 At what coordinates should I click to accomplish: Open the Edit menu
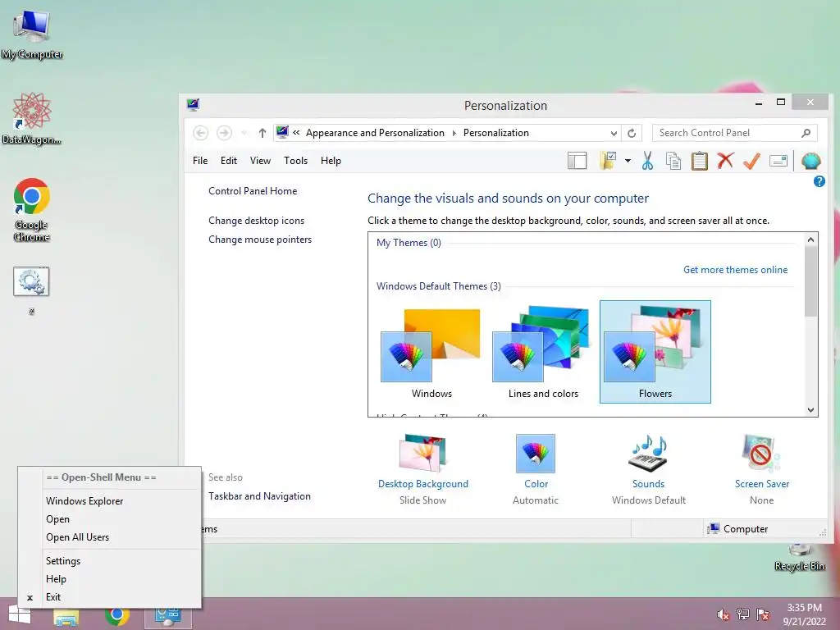point(229,161)
